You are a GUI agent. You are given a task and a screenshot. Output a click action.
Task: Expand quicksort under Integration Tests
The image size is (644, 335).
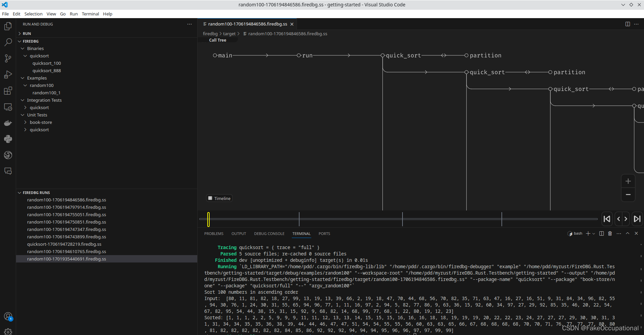click(25, 108)
